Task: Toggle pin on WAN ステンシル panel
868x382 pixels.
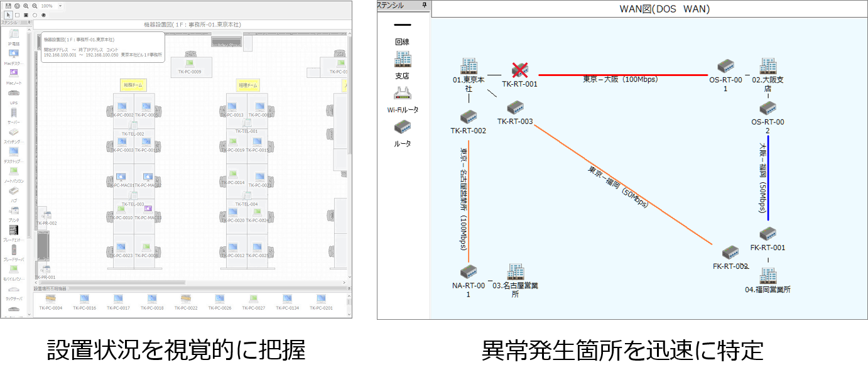Action: coord(425,5)
